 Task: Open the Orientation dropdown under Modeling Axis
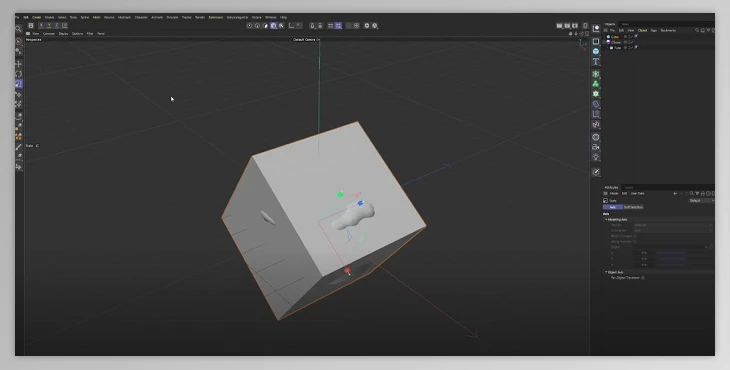(673, 230)
